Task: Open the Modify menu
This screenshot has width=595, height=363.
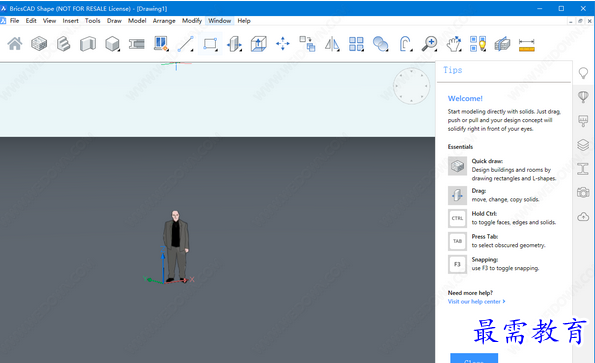Action: tap(192, 21)
